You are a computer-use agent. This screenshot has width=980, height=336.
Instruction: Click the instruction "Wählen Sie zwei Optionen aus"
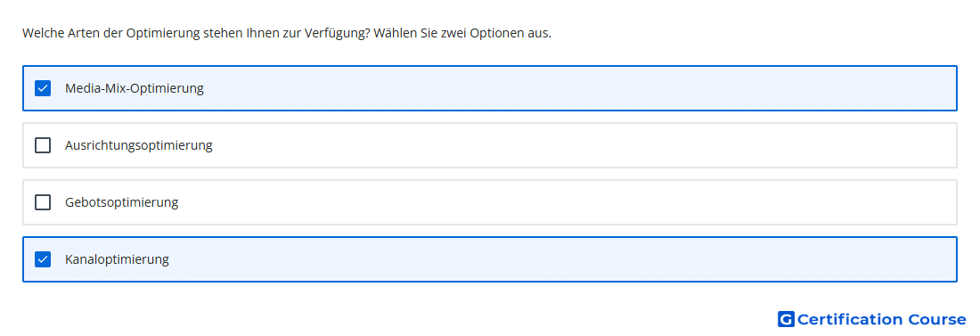461,33
